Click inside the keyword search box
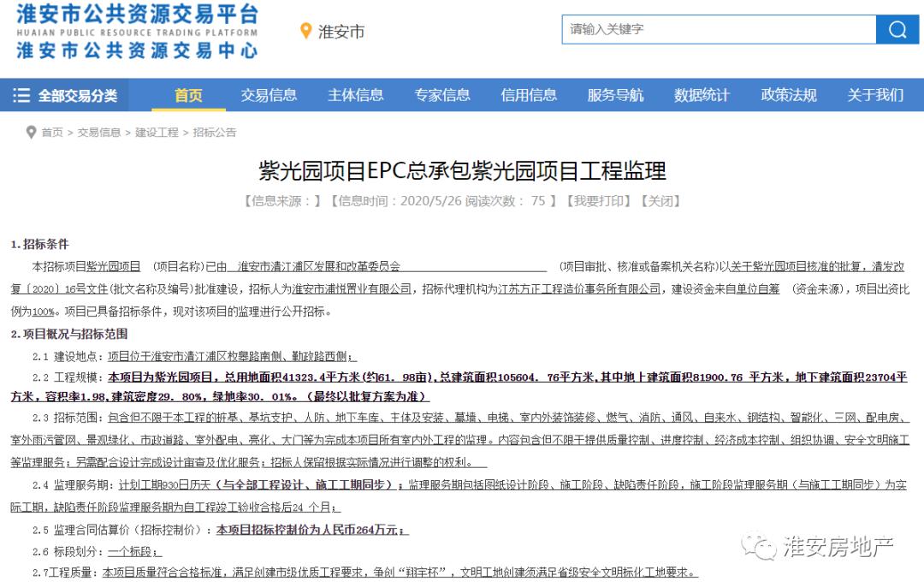 click(x=719, y=29)
